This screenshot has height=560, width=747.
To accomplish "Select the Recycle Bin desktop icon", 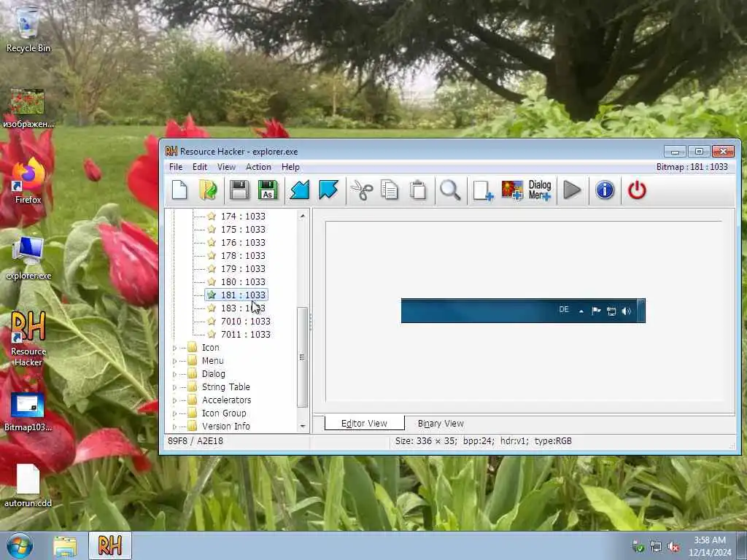I will (x=28, y=28).
